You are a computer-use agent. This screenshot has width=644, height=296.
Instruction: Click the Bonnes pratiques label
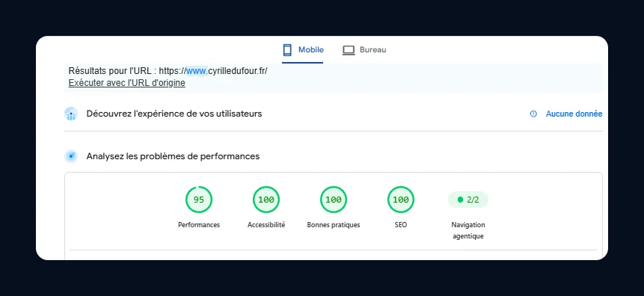(334, 225)
